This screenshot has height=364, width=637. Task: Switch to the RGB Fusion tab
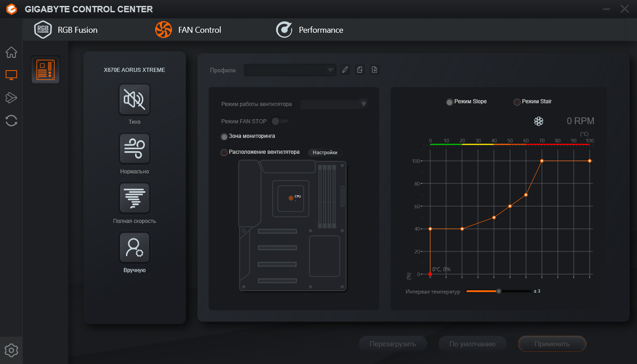66,30
